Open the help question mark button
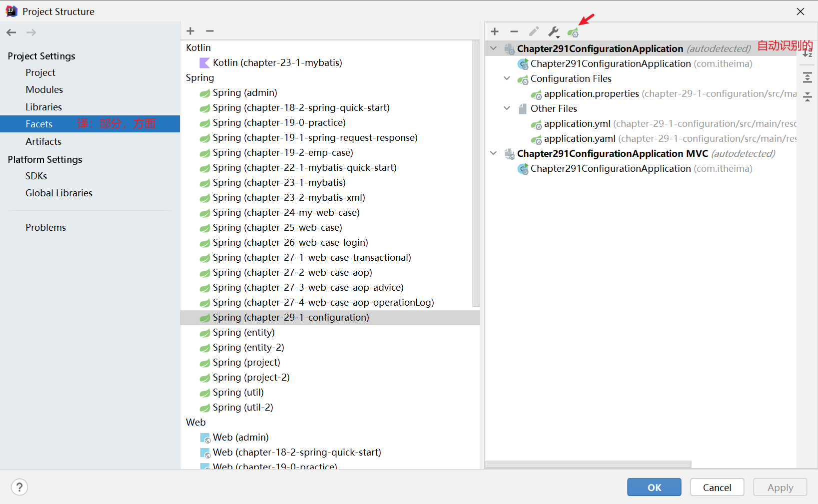This screenshot has width=818, height=504. pyautogui.click(x=19, y=487)
